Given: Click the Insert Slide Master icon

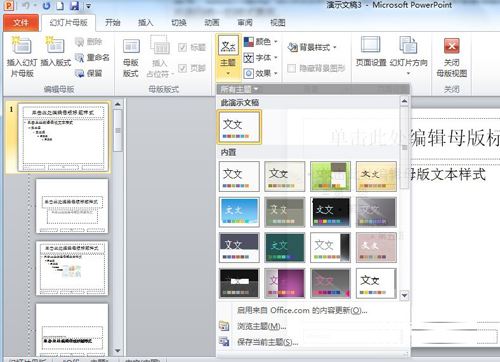Looking at the screenshot, I should pos(22,46).
